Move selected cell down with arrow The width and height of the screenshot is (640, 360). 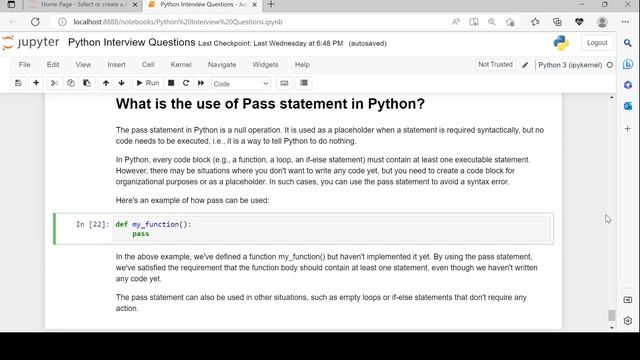[x=122, y=83]
